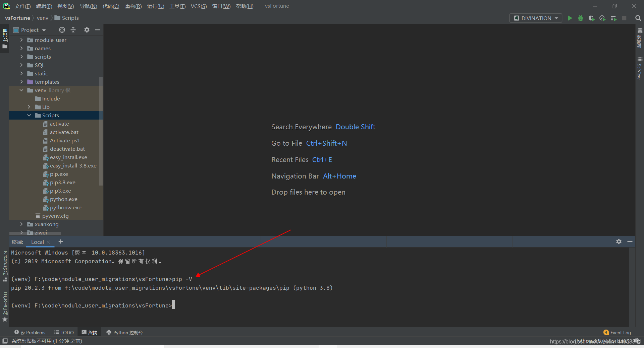Hide the terminal tool window

click(630, 241)
